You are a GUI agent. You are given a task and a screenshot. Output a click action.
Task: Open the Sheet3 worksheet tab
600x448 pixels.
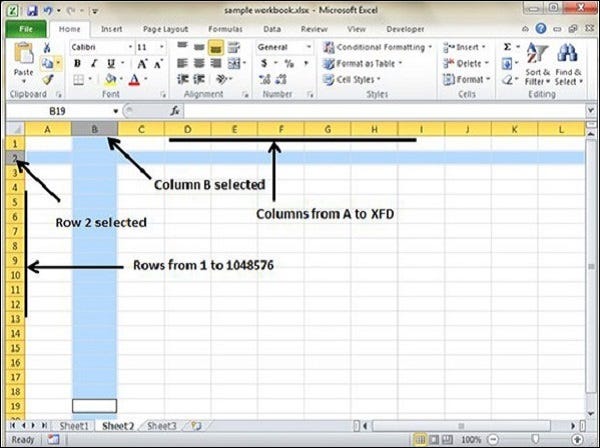(162, 425)
